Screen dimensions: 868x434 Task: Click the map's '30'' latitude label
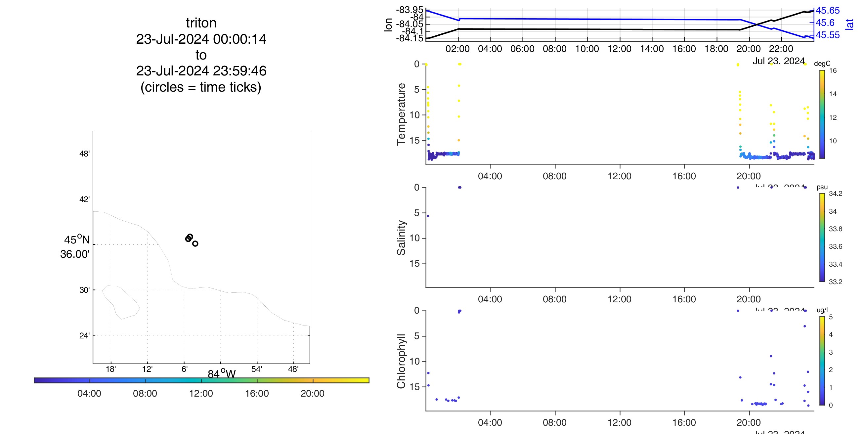coord(85,290)
